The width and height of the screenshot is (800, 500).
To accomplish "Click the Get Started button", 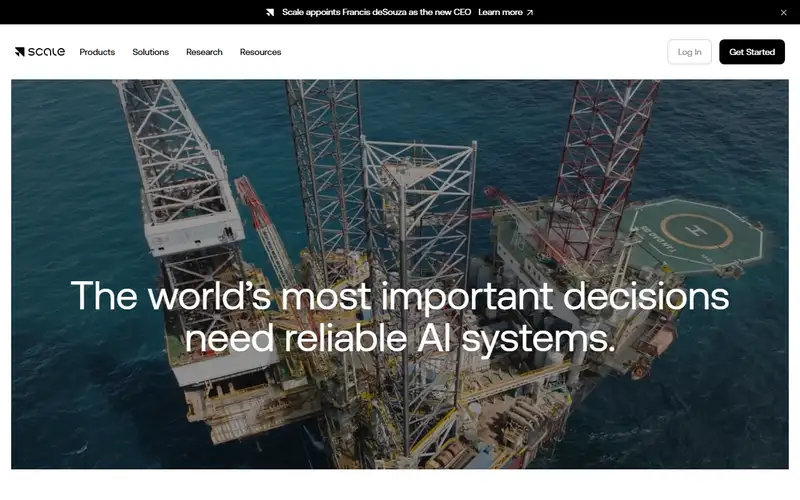I will [x=752, y=52].
